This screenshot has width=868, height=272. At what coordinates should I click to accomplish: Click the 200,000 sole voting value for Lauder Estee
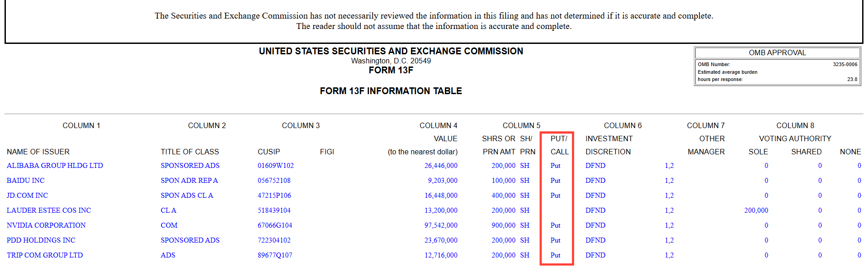click(756, 210)
